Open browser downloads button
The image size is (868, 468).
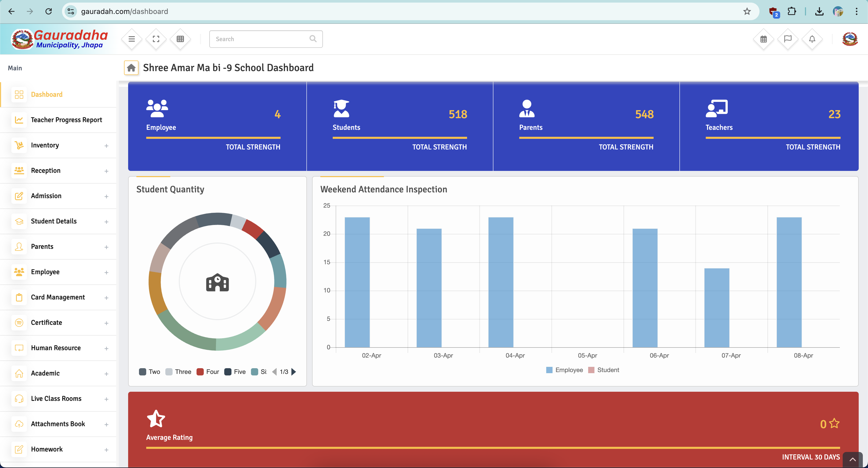point(819,11)
